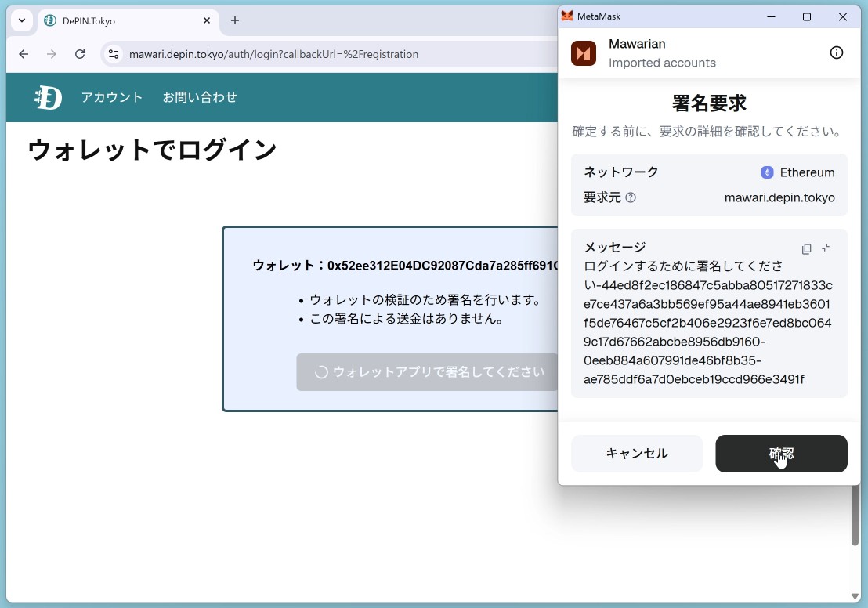
Task: Open the アカウント menu item
Action: 112,97
